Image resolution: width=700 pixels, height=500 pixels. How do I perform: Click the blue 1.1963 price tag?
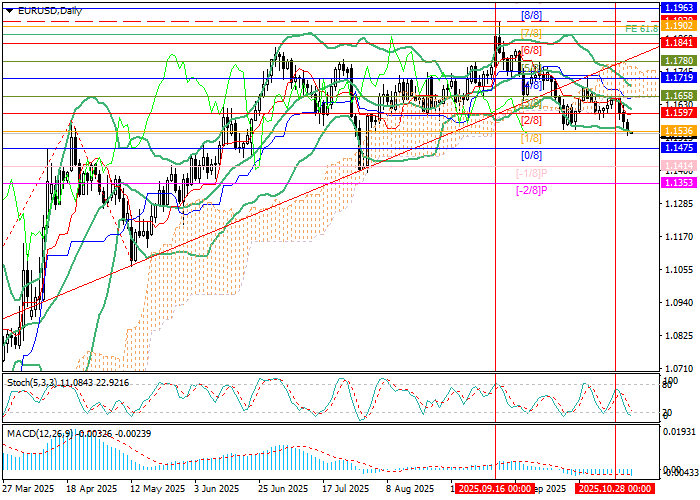tap(678, 7)
